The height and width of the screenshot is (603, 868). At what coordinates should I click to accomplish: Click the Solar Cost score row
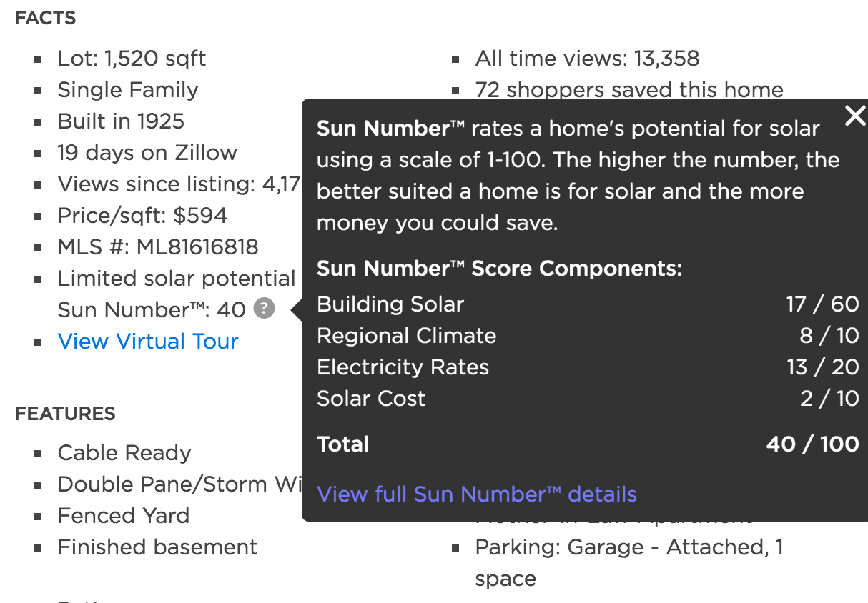coord(370,399)
